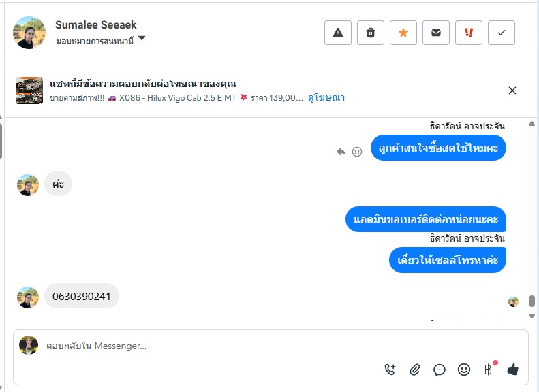Image resolution: width=539 pixels, height=392 pixels.
Task: Open the emoji picker in composer
Action: click(x=464, y=370)
